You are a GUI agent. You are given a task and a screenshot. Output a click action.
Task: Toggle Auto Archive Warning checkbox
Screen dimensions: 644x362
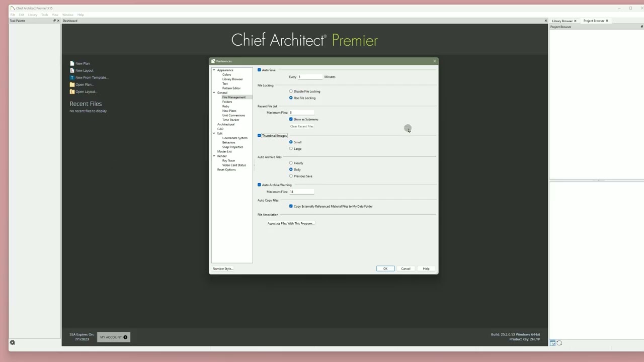pos(259,185)
